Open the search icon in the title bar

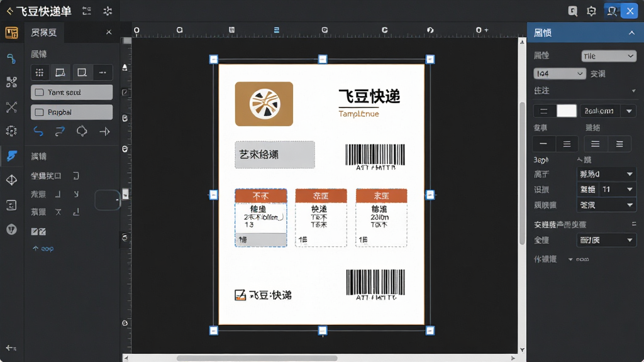pyautogui.click(x=572, y=11)
